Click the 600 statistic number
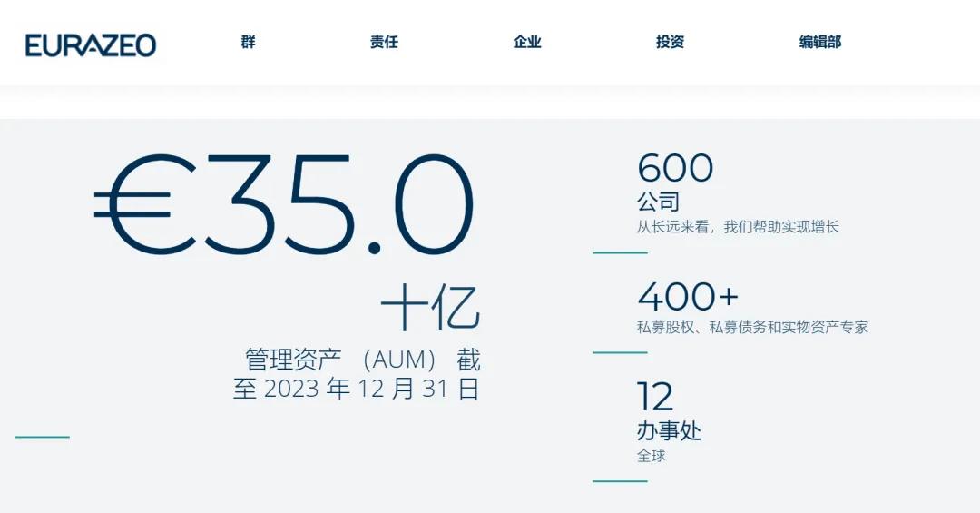The height and width of the screenshot is (513, 980). [675, 168]
